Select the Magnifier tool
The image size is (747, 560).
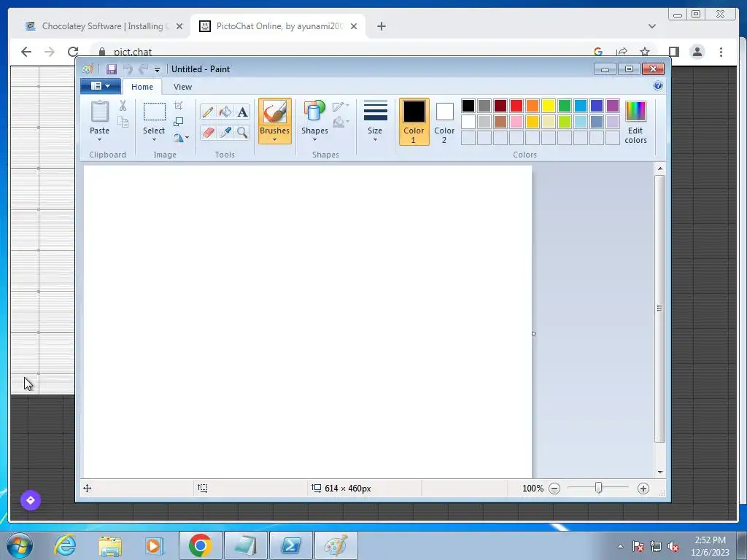tap(242, 132)
